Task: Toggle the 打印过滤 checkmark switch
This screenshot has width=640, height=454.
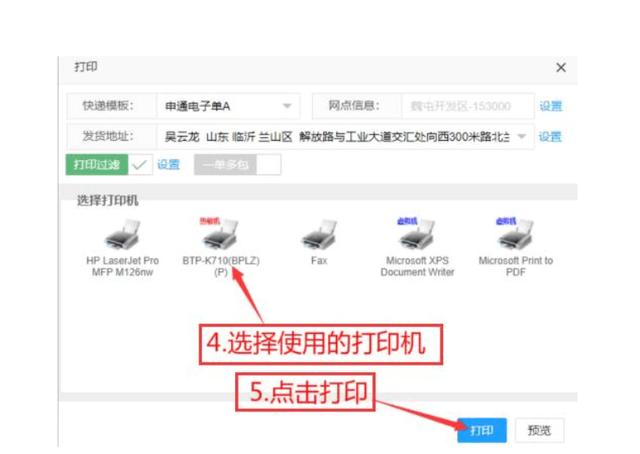Action: pos(140,165)
